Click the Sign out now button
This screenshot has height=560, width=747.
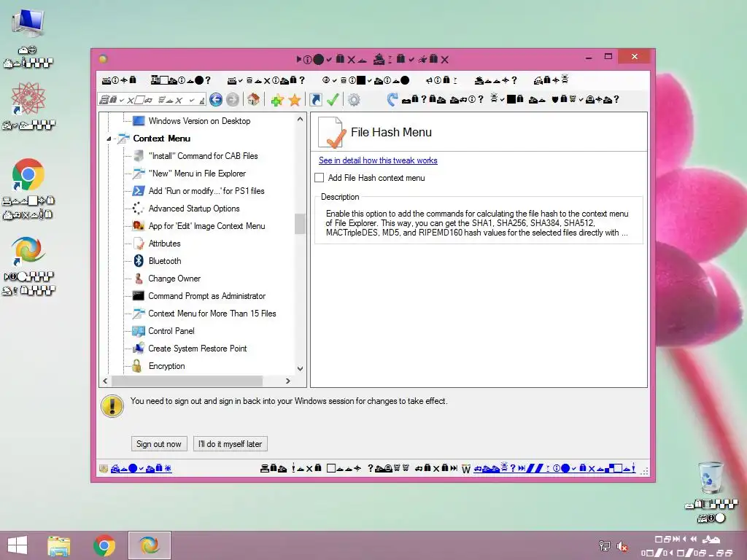pyautogui.click(x=159, y=444)
